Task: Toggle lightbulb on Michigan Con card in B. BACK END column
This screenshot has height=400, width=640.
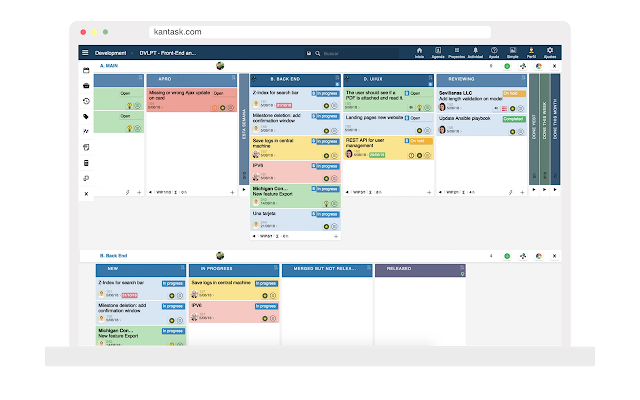Action: (x=326, y=203)
